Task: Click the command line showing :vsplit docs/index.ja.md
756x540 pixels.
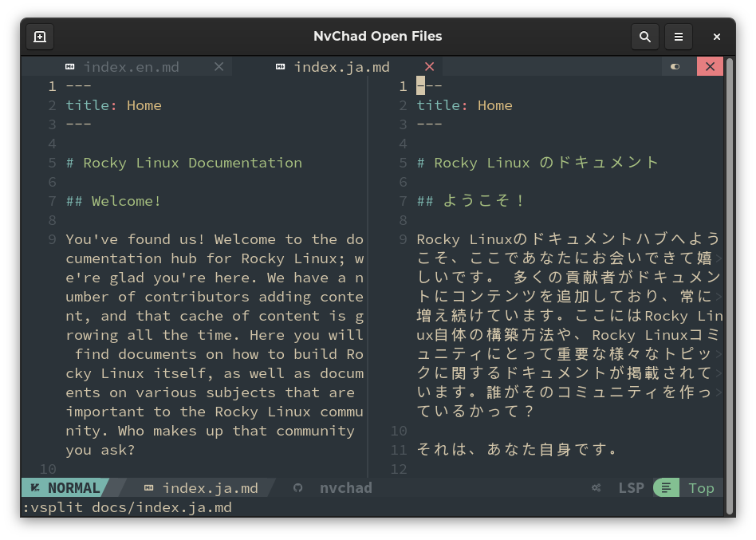Action: coord(128,507)
